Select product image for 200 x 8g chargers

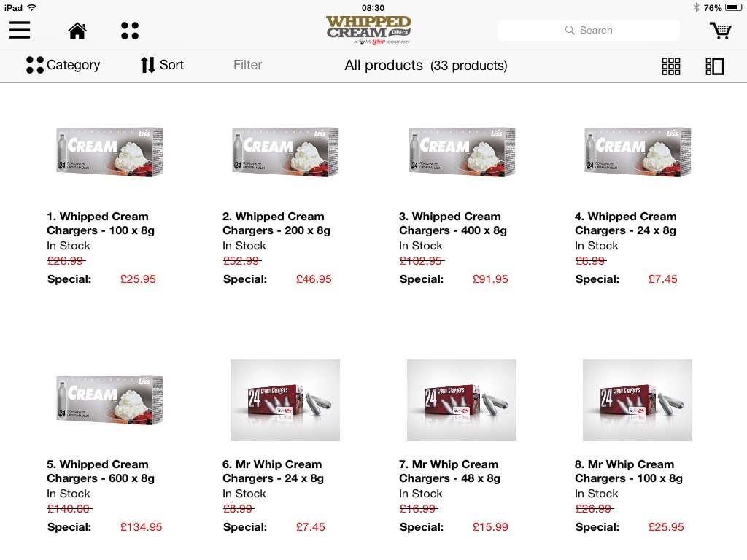tap(285, 152)
